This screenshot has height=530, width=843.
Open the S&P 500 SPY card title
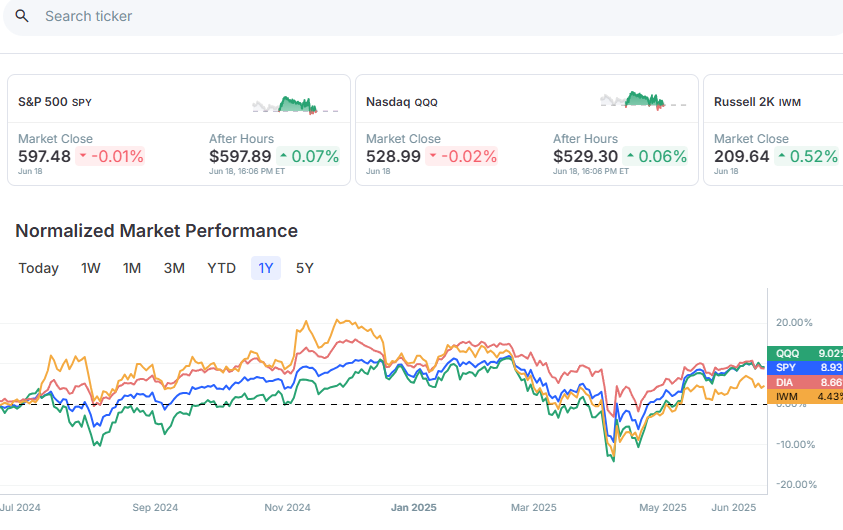55,102
